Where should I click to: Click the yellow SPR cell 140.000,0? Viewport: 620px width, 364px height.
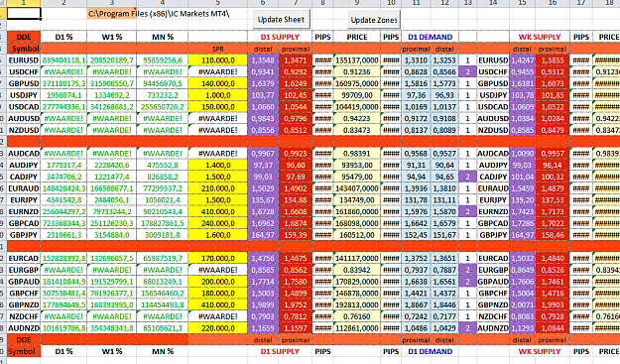click(218, 83)
